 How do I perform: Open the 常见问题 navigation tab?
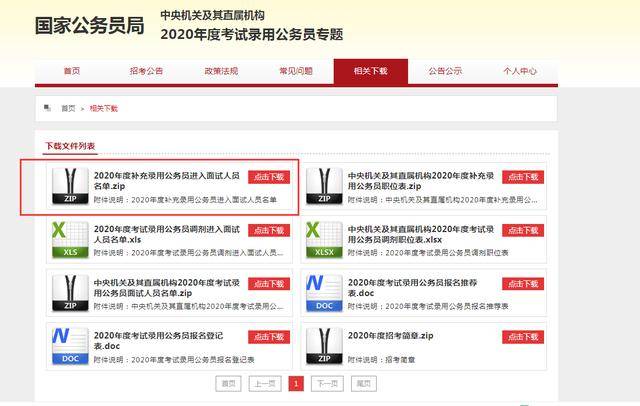tap(296, 71)
